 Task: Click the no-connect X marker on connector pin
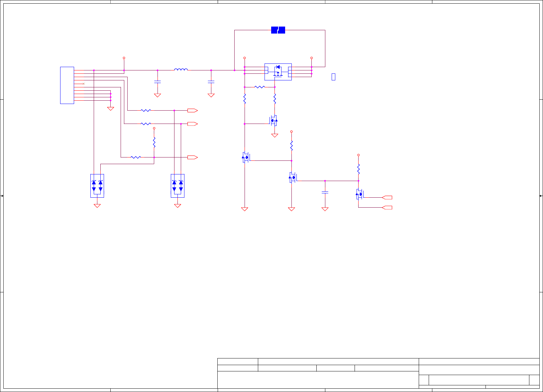[x=84, y=84]
